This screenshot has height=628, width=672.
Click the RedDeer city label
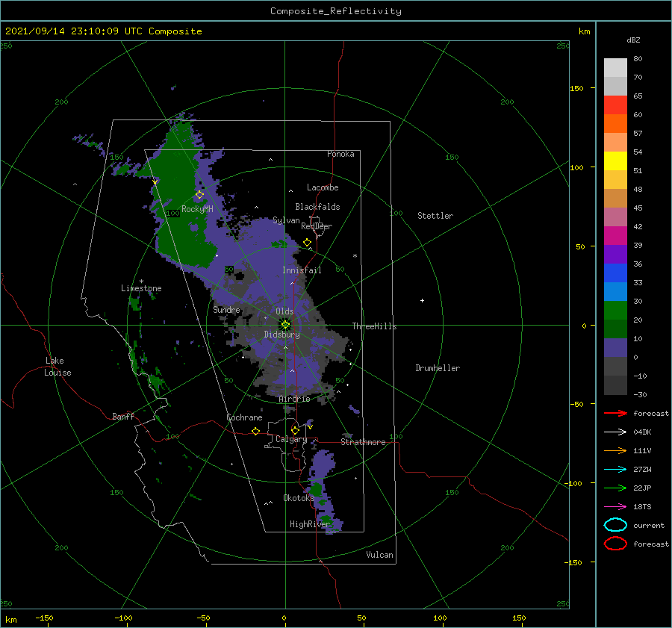[317, 226]
